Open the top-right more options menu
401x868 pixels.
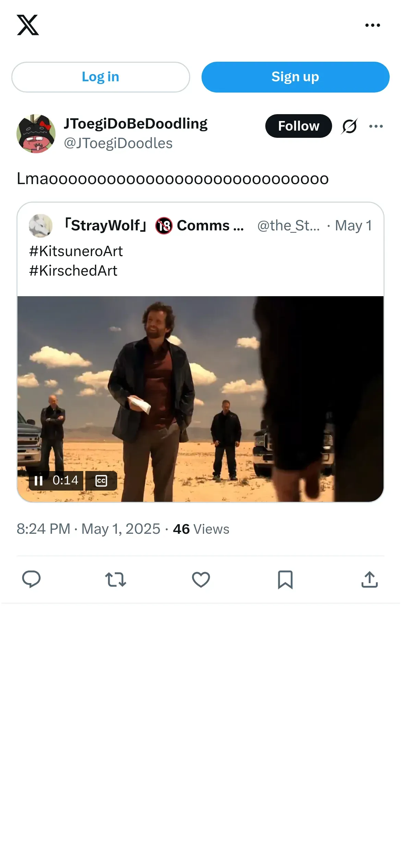[x=373, y=25]
